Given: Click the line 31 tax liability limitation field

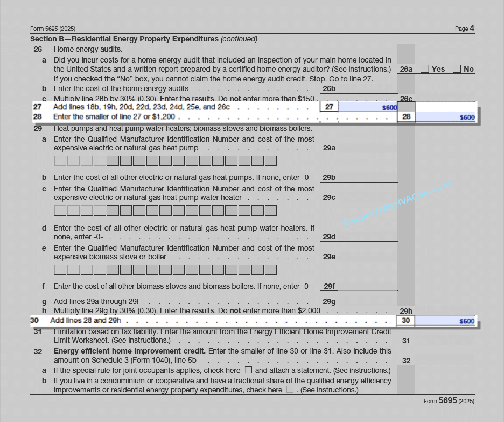Looking at the screenshot, I should pos(445,340).
